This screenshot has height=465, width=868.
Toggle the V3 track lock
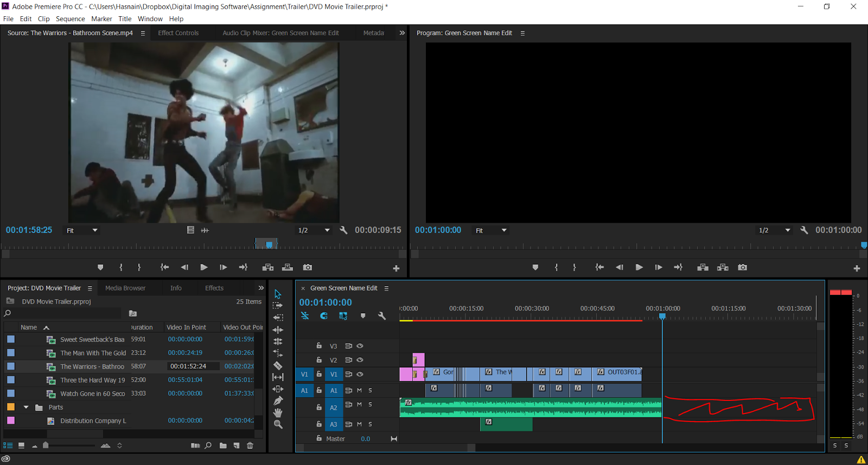(319, 345)
